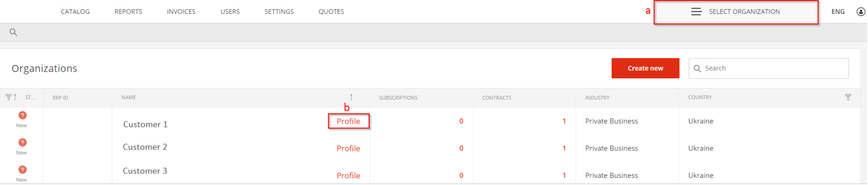Open the Profile link for Customer 2
The height and width of the screenshot is (185, 868).
click(349, 148)
